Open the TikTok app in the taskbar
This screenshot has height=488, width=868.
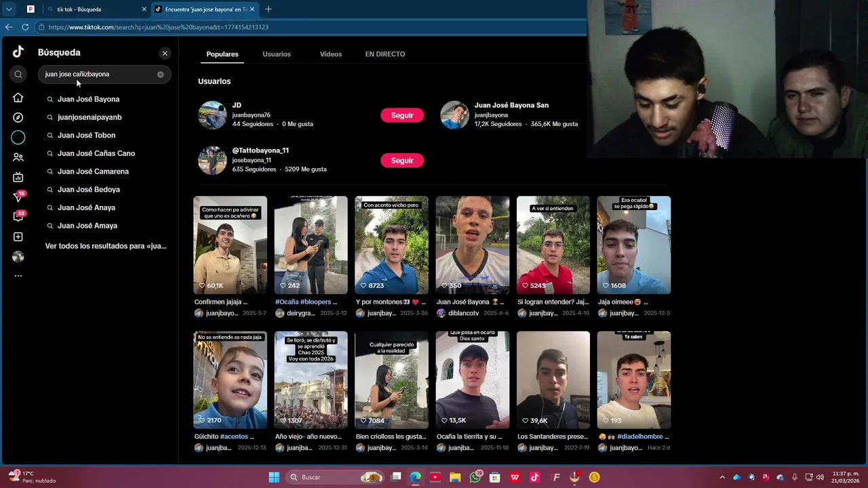[534, 477]
